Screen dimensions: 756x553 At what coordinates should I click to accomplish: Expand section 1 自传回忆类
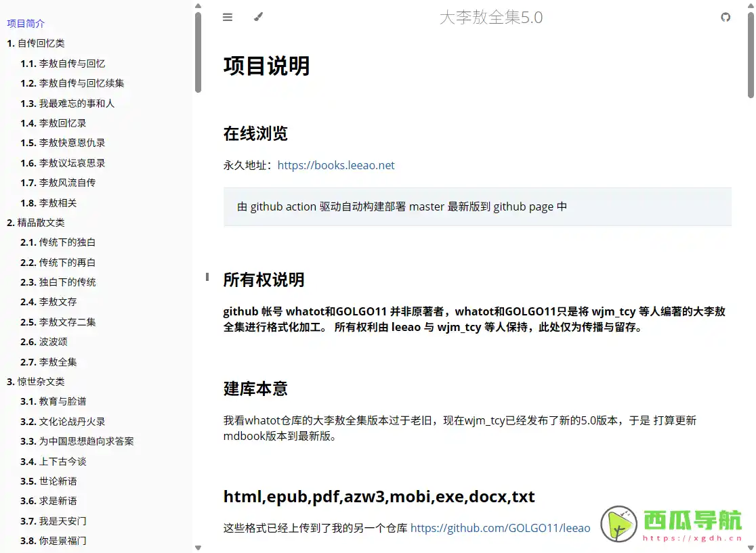click(37, 43)
